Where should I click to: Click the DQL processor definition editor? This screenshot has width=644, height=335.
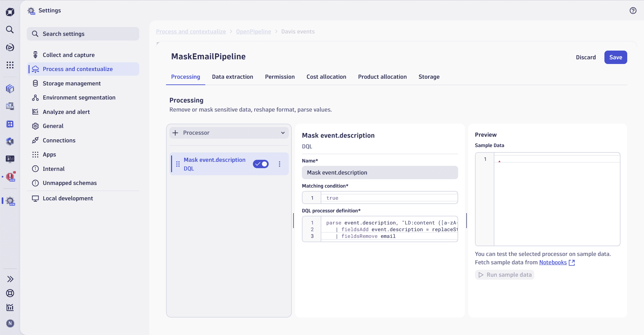pos(380,229)
